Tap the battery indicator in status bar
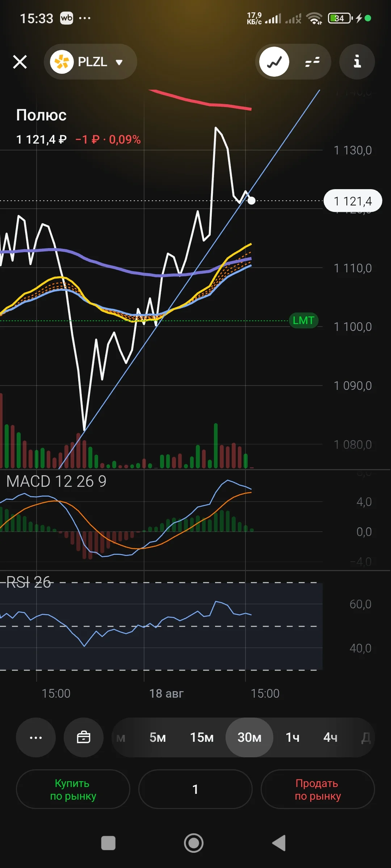391x868 pixels. [340, 18]
